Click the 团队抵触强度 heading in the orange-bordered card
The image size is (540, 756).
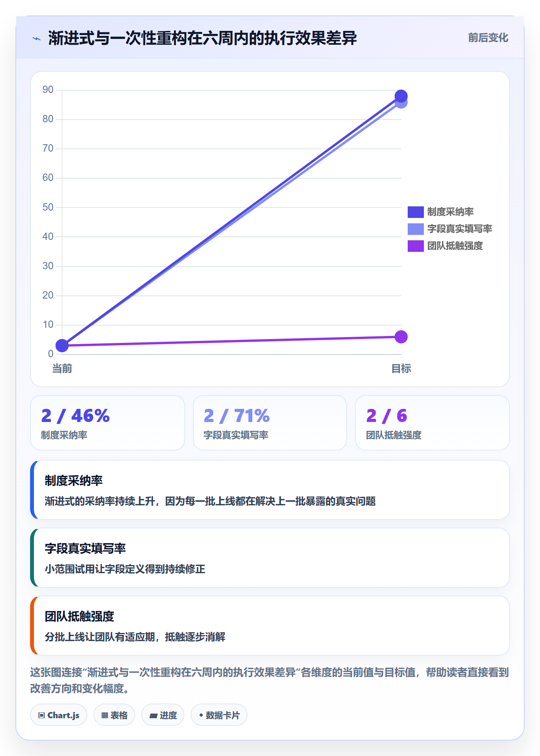pyautogui.click(x=79, y=616)
